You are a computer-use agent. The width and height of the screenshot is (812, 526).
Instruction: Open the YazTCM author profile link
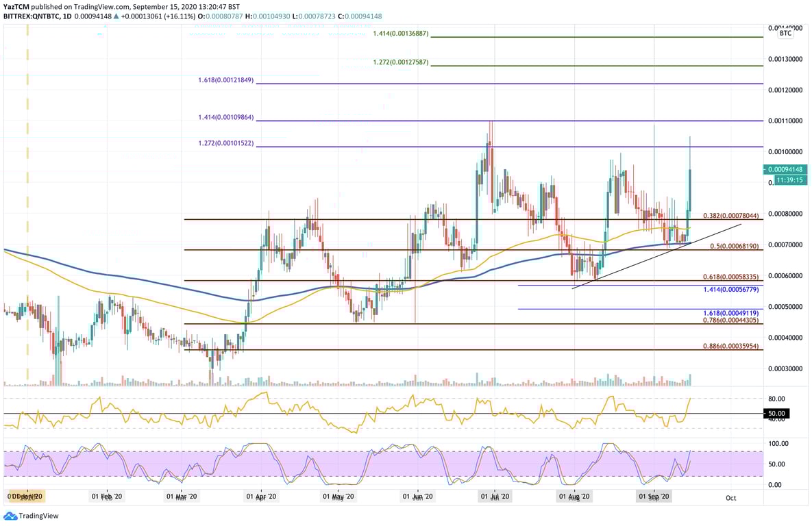[18, 5]
